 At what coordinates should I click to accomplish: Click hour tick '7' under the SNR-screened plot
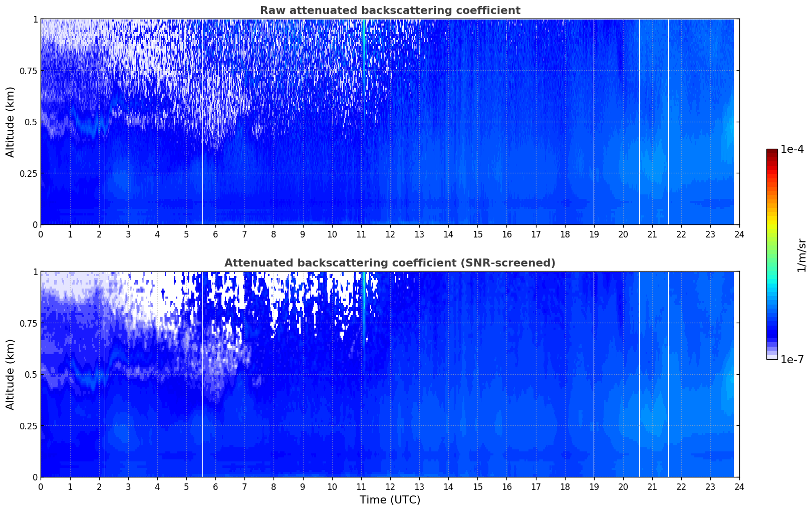pyautogui.click(x=244, y=486)
